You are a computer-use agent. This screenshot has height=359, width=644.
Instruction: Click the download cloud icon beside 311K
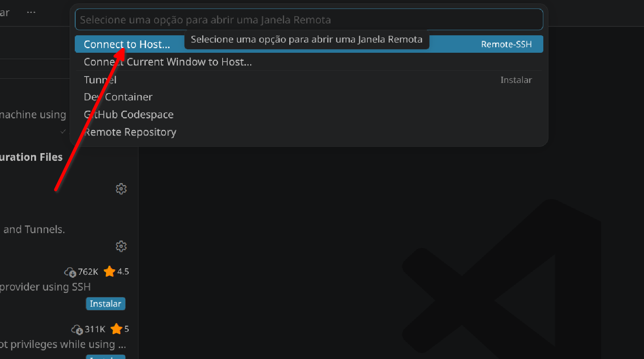click(x=77, y=329)
